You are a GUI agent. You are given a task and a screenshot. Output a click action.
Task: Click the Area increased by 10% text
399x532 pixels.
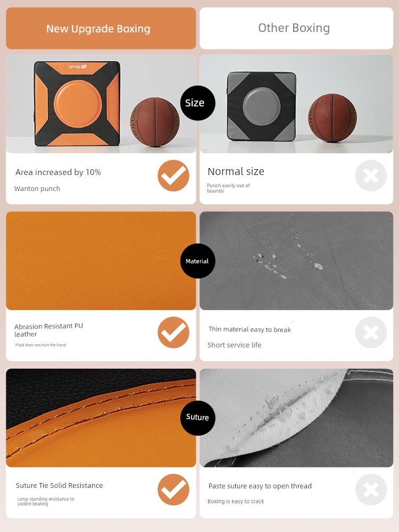(x=58, y=172)
